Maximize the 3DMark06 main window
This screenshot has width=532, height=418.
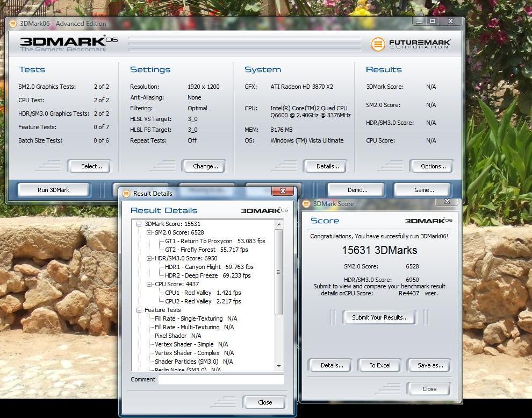(433, 22)
